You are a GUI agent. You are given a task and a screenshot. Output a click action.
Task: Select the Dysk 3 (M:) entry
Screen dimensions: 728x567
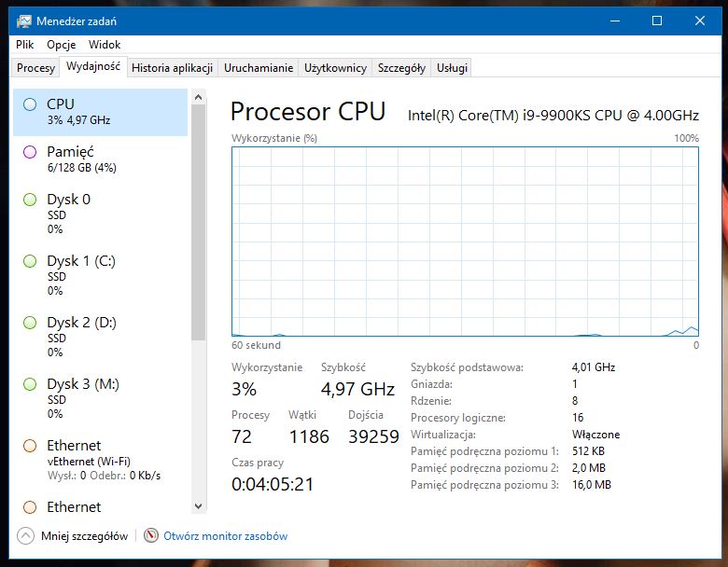[100, 398]
